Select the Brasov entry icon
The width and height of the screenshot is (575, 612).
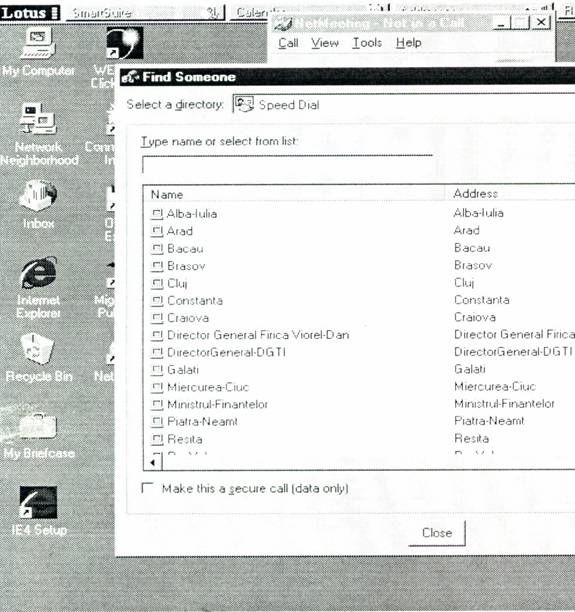click(x=157, y=266)
